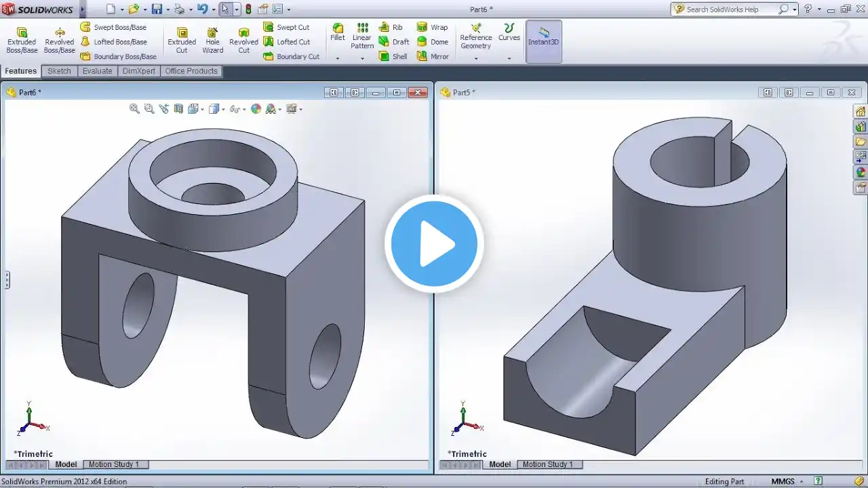The height and width of the screenshot is (488, 868).
Task: Choose the Lofted Cut feature
Action: pos(287,42)
